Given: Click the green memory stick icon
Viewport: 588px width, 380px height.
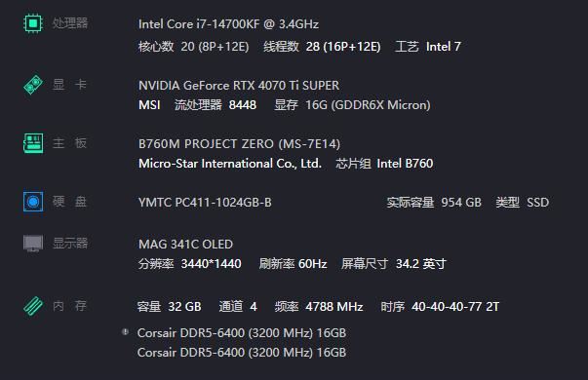Looking at the screenshot, I should [33, 306].
